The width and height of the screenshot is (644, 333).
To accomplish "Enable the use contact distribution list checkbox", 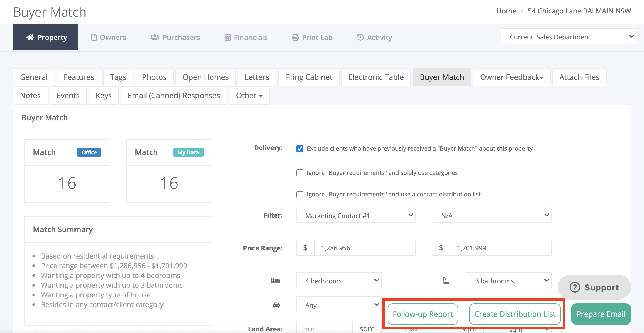I will (x=300, y=195).
